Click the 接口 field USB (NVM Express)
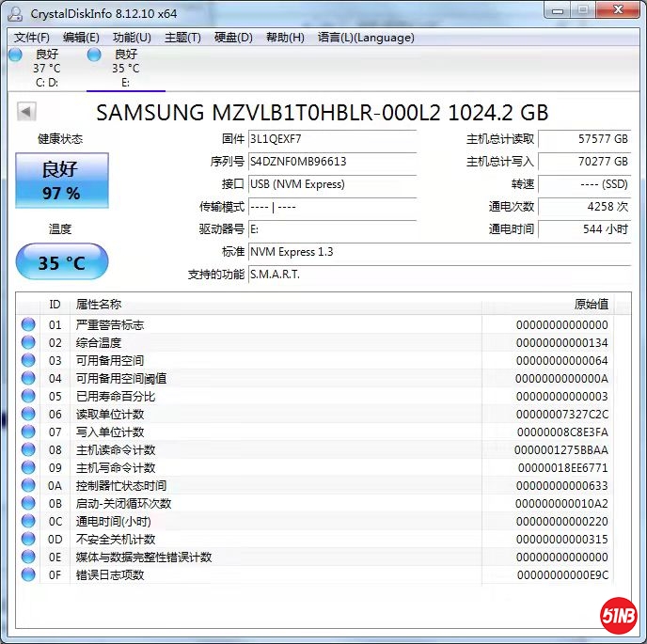647x644 pixels. point(332,184)
